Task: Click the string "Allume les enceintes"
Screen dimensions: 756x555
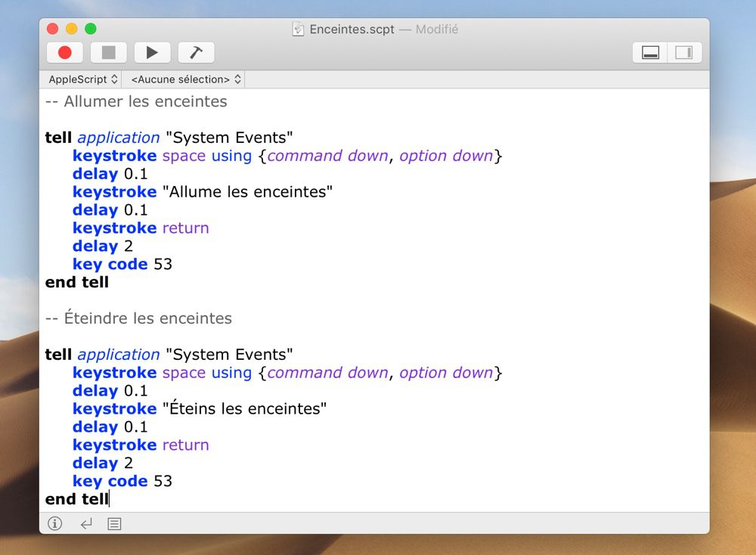Action: [247, 192]
